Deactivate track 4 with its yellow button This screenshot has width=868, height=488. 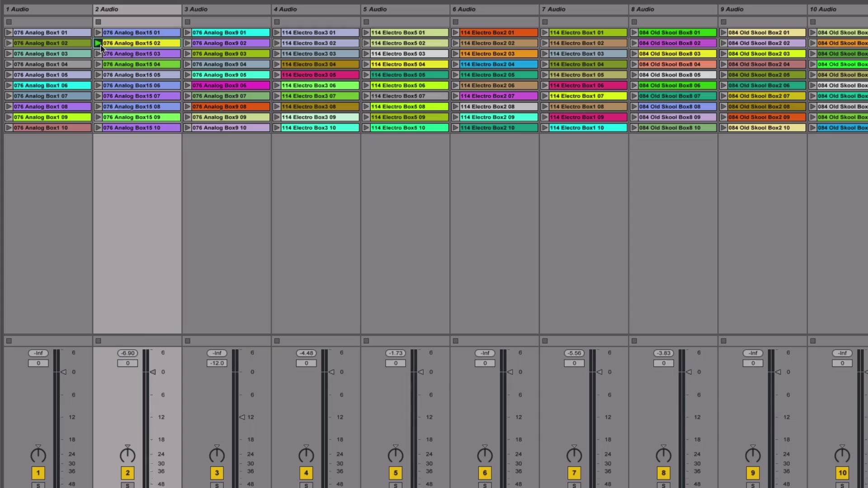tap(306, 473)
